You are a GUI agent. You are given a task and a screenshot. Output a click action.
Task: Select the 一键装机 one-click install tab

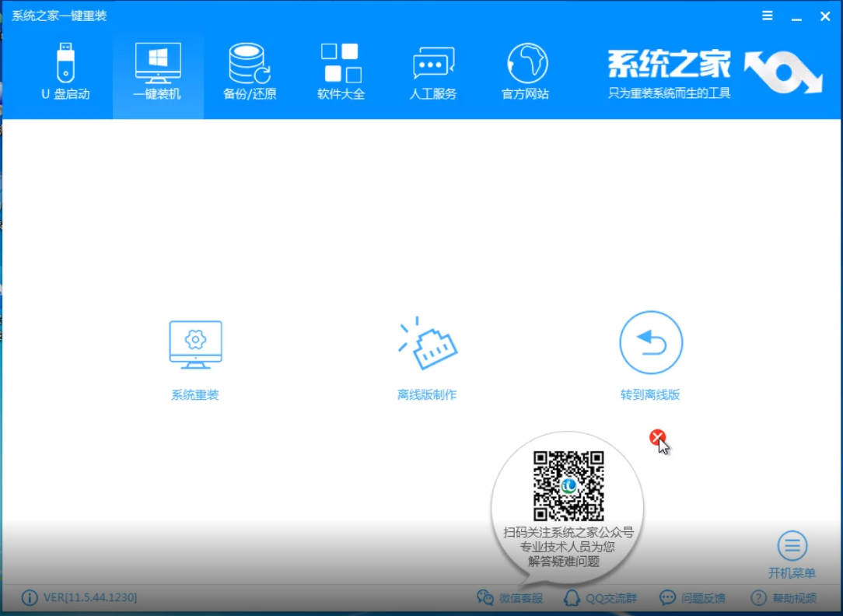[157, 72]
